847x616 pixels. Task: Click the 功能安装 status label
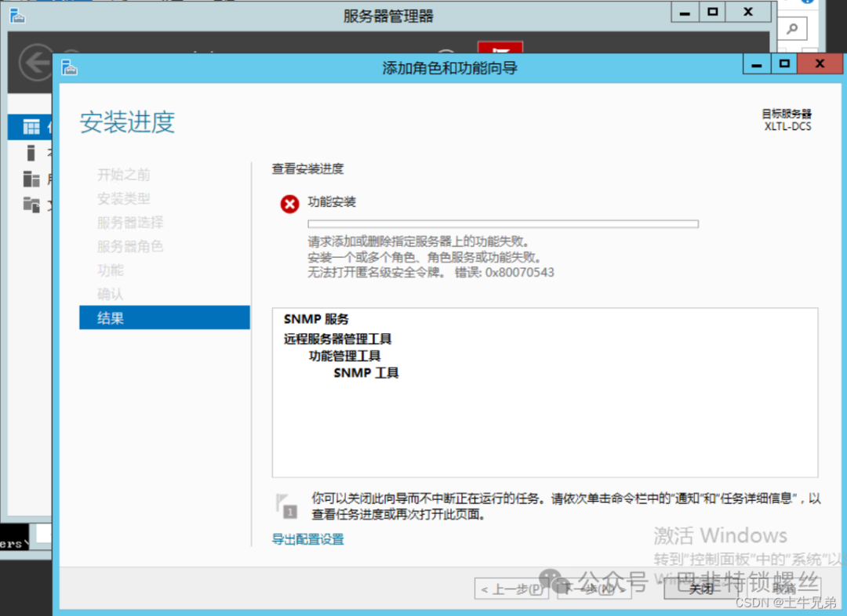click(332, 202)
